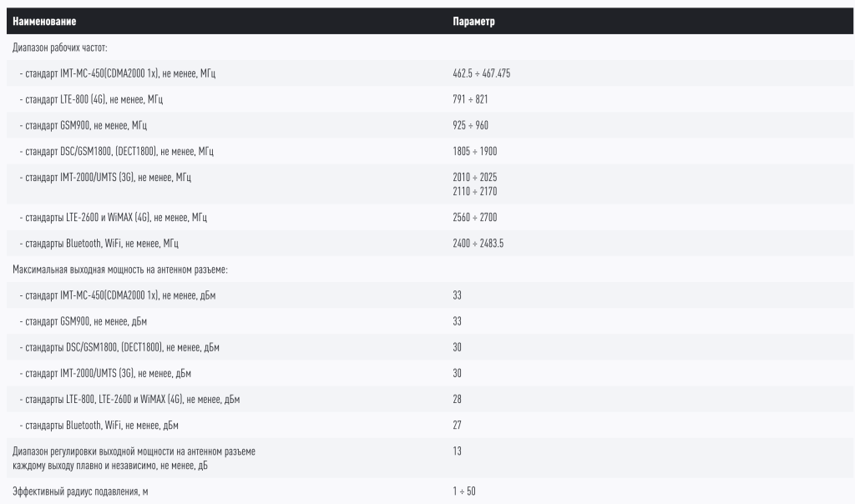
Task: Click the 1 ÷ 50 suppression radius value
Action: coord(463,491)
